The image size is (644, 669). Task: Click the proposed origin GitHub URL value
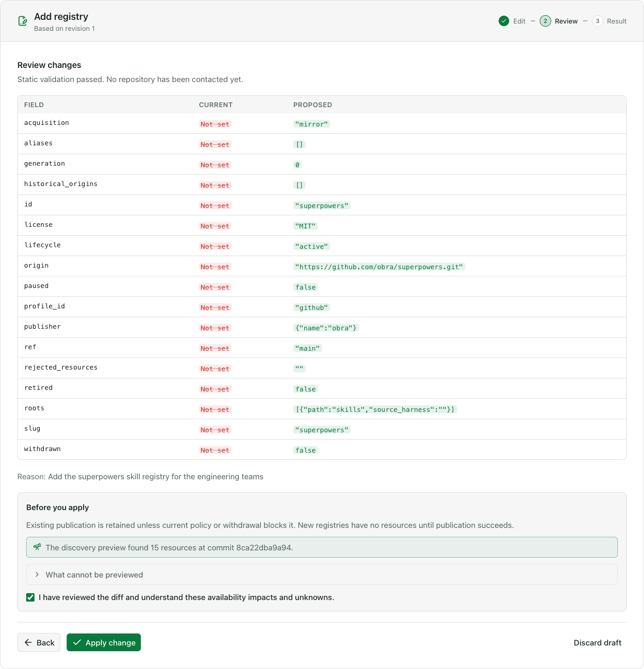pyautogui.click(x=379, y=267)
